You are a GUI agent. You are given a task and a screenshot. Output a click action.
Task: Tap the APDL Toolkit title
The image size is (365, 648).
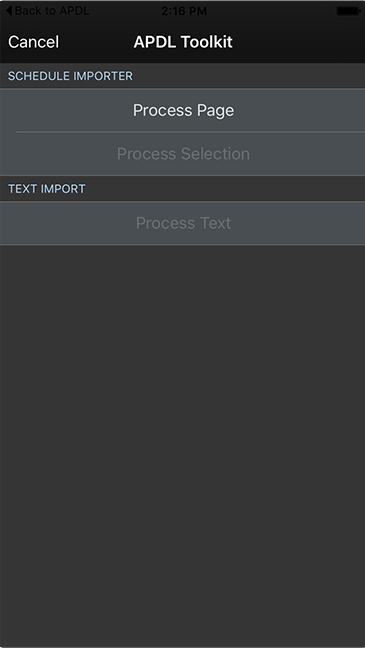click(183, 42)
